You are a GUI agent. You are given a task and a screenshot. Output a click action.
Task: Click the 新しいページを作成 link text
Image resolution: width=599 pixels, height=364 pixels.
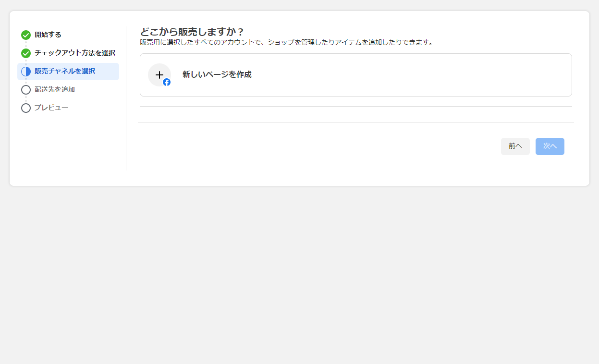(x=217, y=74)
